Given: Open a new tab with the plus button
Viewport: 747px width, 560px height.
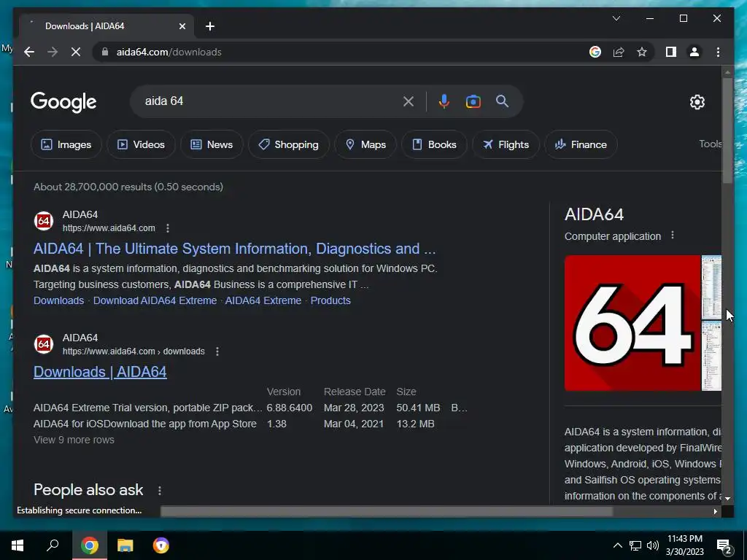Looking at the screenshot, I should click(x=210, y=26).
